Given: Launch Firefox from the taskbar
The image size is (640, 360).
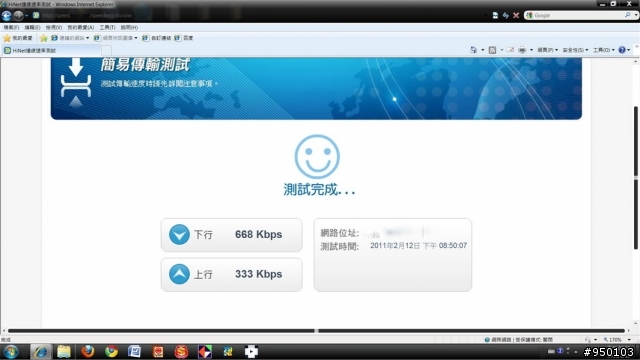Looking at the screenshot, I should (87, 351).
